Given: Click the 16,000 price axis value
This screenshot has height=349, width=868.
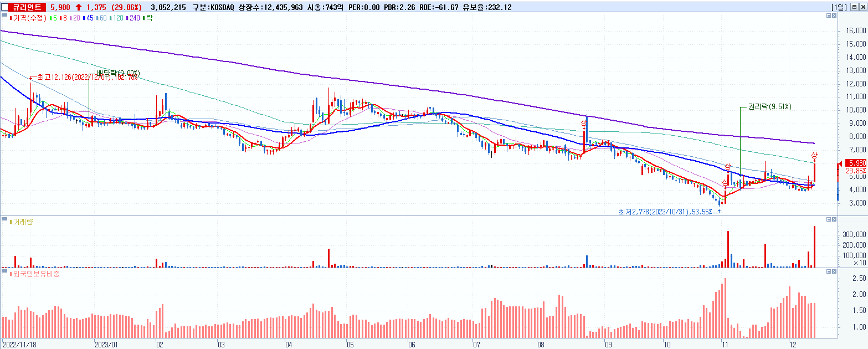Looking at the screenshot, I should [x=857, y=31].
